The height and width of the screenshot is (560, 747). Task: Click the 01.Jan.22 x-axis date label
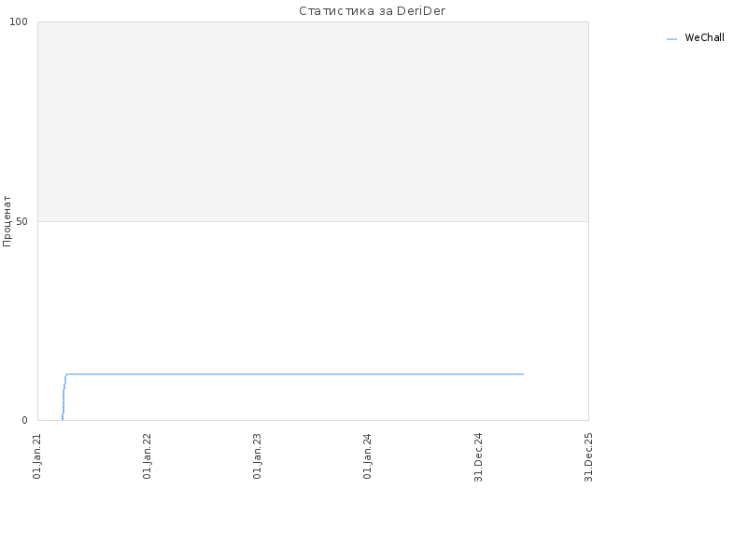pos(148,455)
